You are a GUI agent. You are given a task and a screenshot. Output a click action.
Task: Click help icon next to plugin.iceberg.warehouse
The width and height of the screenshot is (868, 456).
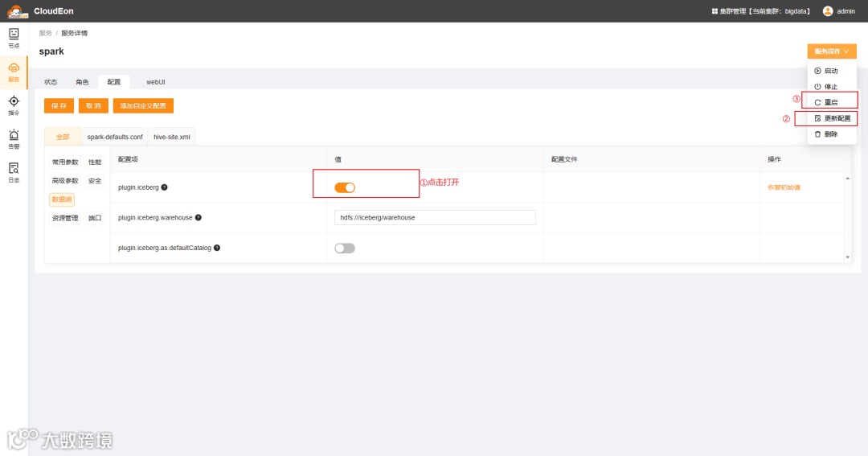tap(199, 218)
